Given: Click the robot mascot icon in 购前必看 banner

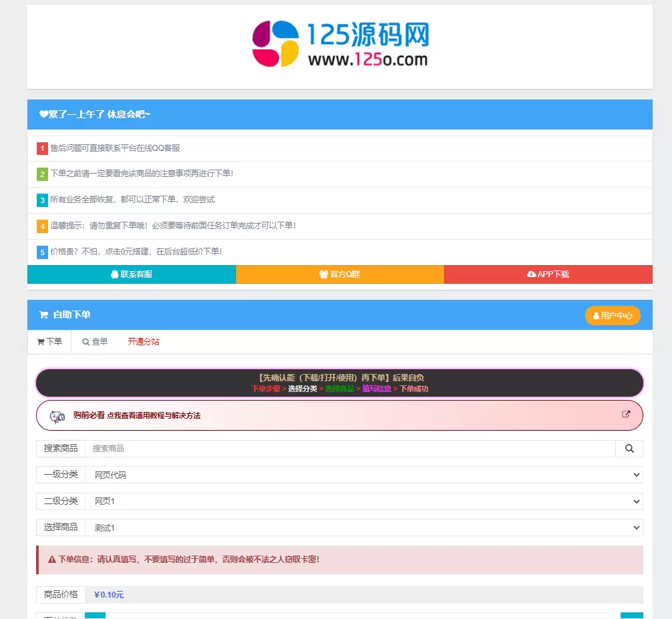Looking at the screenshot, I should pyautogui.click(x=57, y=416).
